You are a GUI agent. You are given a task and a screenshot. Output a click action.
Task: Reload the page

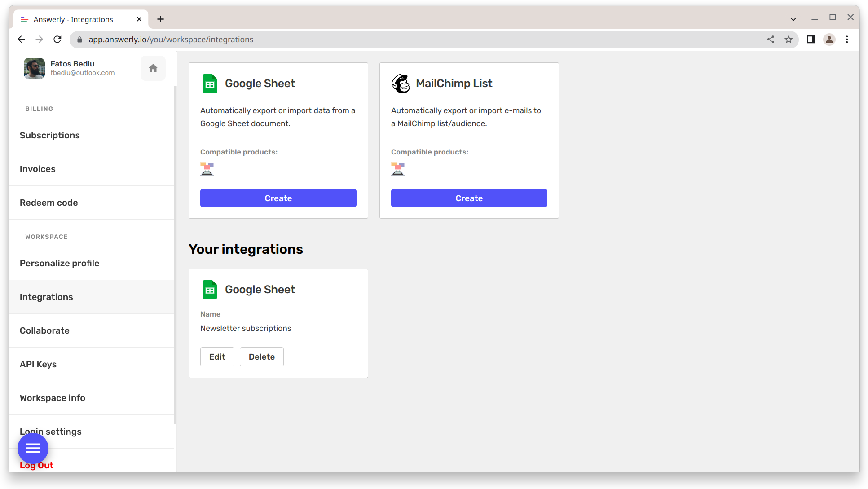click(x=57, y=40)
